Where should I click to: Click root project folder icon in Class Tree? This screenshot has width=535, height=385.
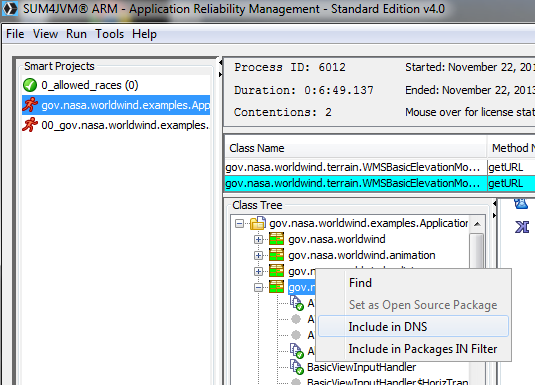point(258,223)
